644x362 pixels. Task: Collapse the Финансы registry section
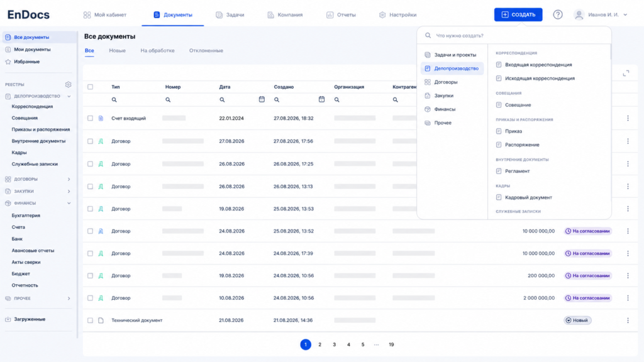pyautogui.click(x=69, y=203)
